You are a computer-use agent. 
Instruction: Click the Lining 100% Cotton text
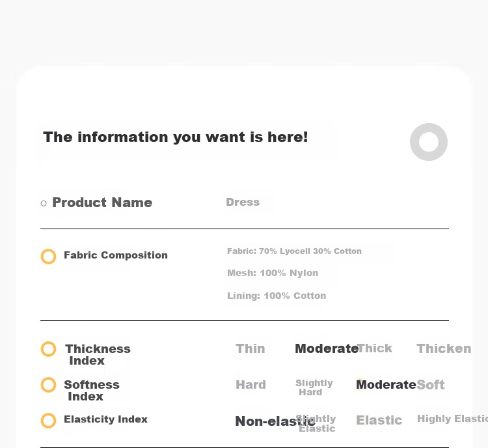point(277,296)
